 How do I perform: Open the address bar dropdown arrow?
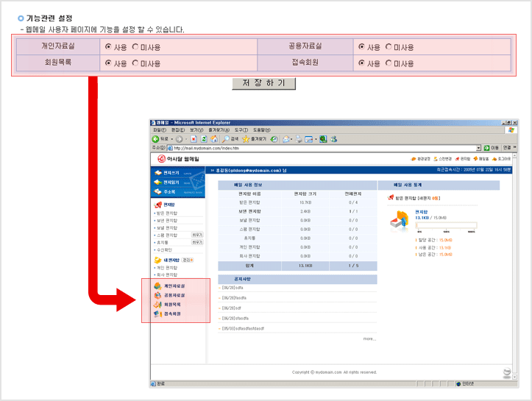coord(478,148)
